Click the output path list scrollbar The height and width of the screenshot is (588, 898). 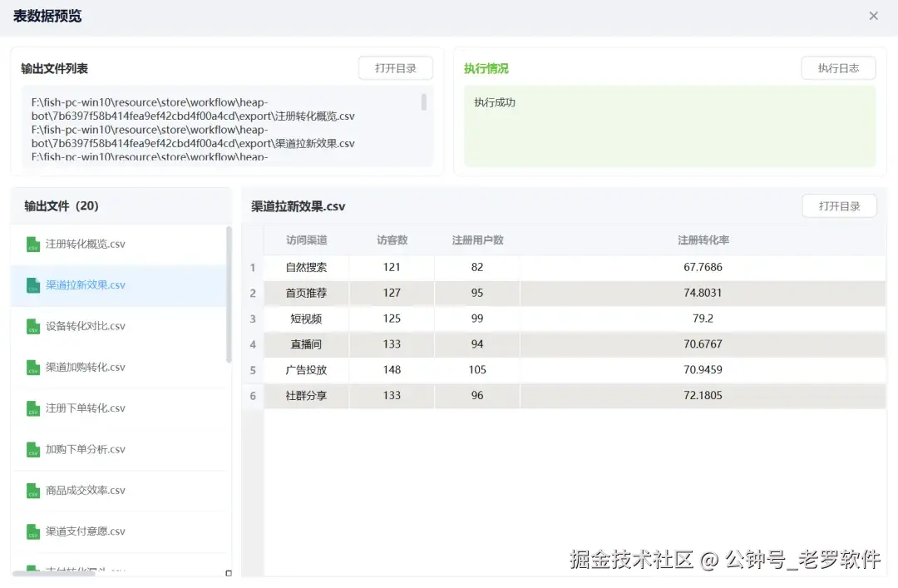(424, 102)
